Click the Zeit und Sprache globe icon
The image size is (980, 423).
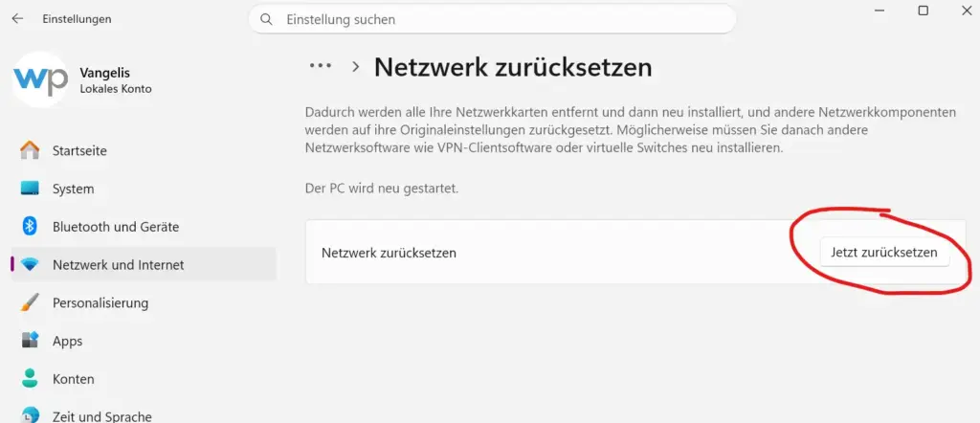pos(30,415)
